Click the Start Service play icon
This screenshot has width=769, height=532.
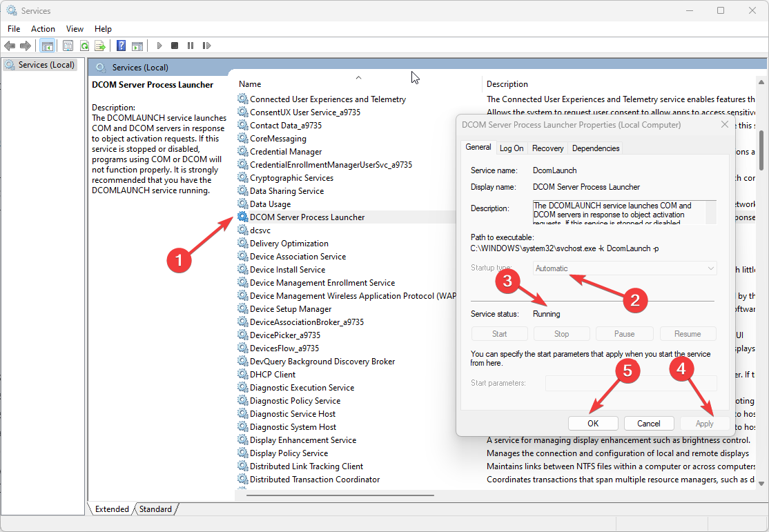(x=159, y=46)
